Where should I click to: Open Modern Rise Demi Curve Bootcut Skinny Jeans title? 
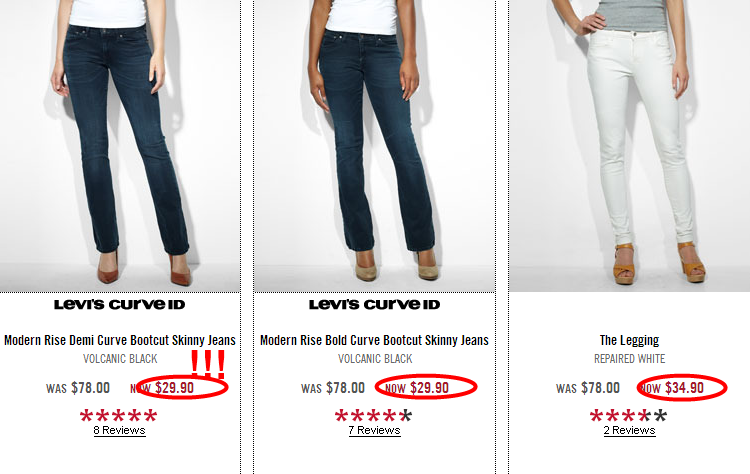[x=120, y=340]
